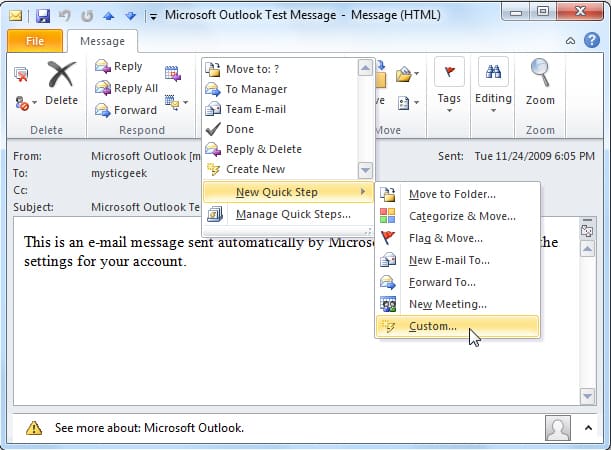611x450 pixels.
Task: Click the Ignore conversation icon
Action: pos(21,74)
